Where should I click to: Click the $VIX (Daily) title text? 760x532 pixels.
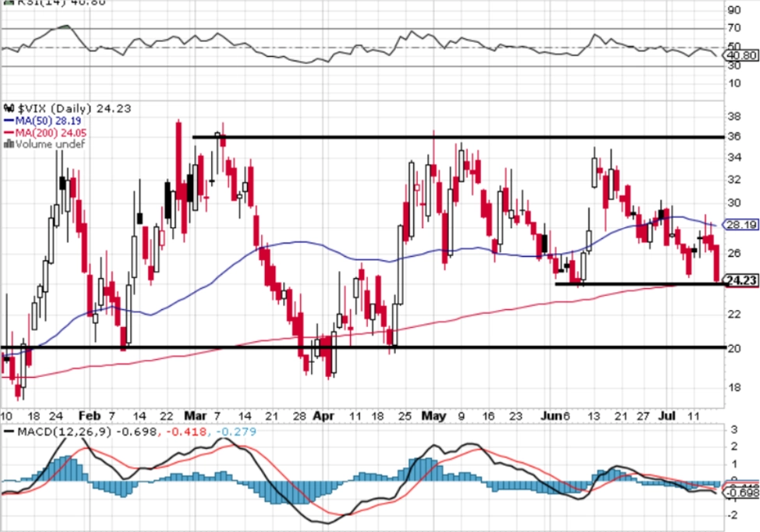(55, 108)
